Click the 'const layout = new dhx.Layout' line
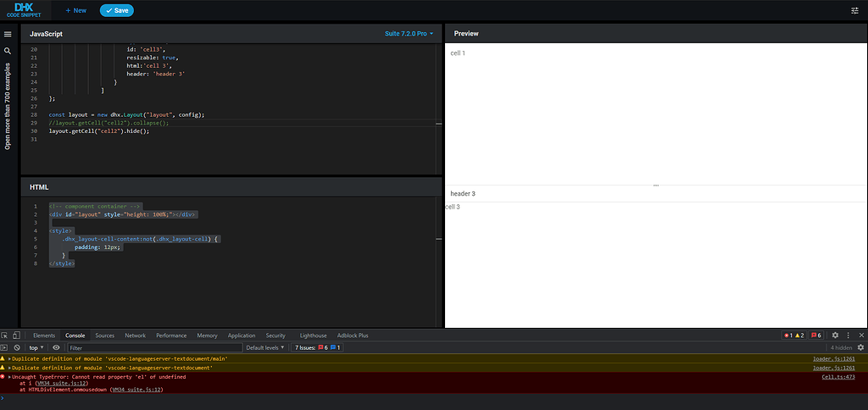 127,114
